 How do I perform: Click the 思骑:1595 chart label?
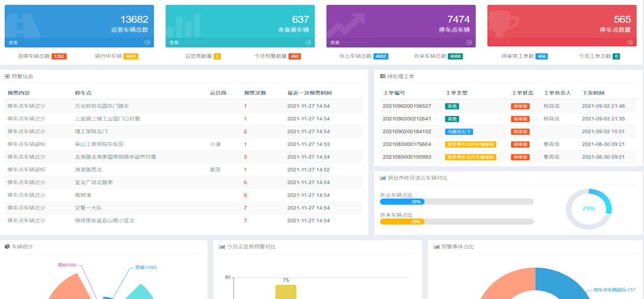pyautogui.click(x=146, y=267)
